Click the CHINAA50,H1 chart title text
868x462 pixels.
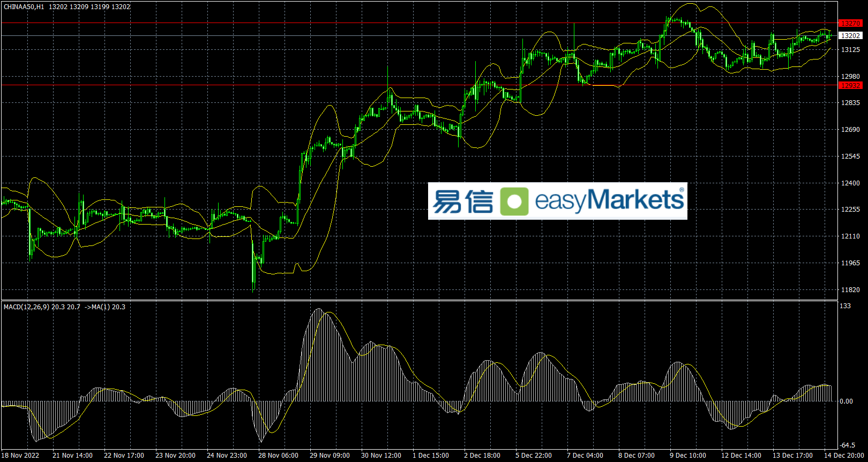pyautogui.click(x=24, y=7)
